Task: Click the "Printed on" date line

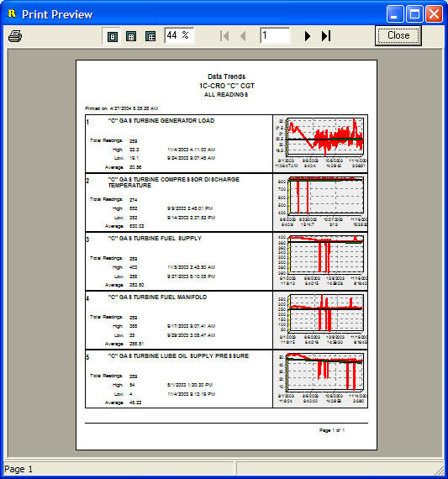Action: click(x=121, y=108)
